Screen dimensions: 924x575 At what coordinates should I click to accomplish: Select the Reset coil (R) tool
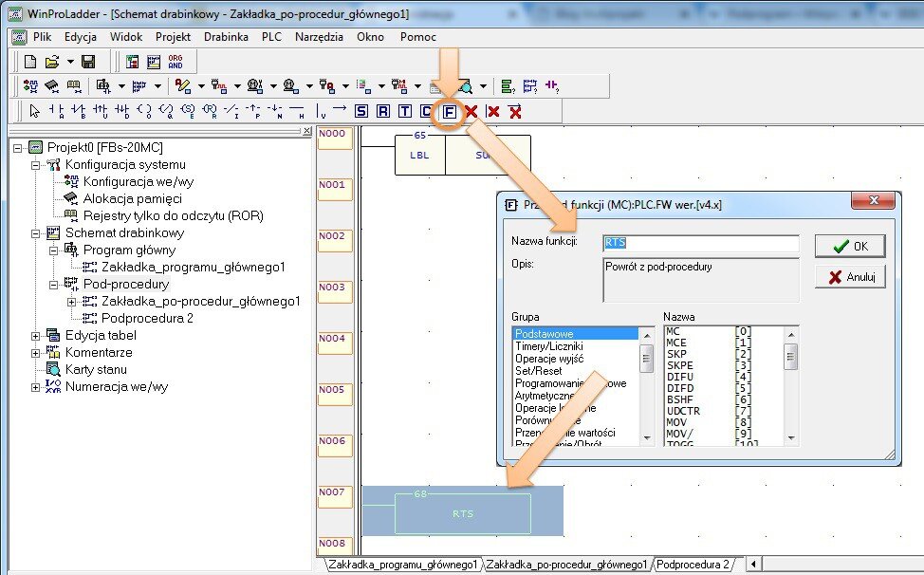(x=210, y=111)
